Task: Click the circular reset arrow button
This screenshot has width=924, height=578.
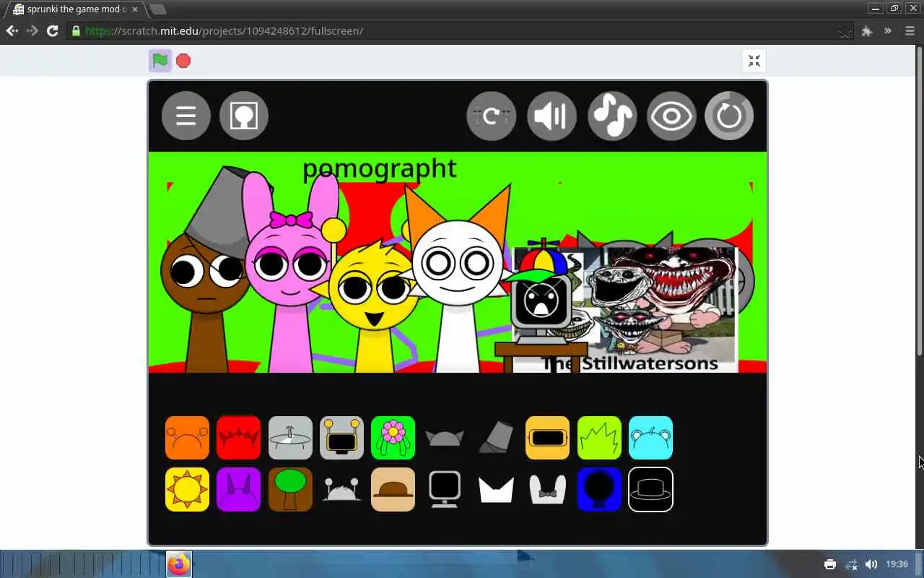Action: pyautogui.click(x=729, y=116)
